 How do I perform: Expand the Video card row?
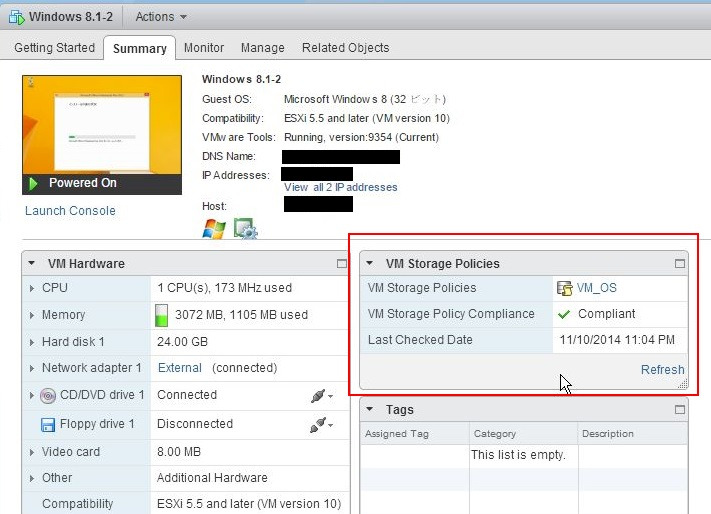(31, 452)
